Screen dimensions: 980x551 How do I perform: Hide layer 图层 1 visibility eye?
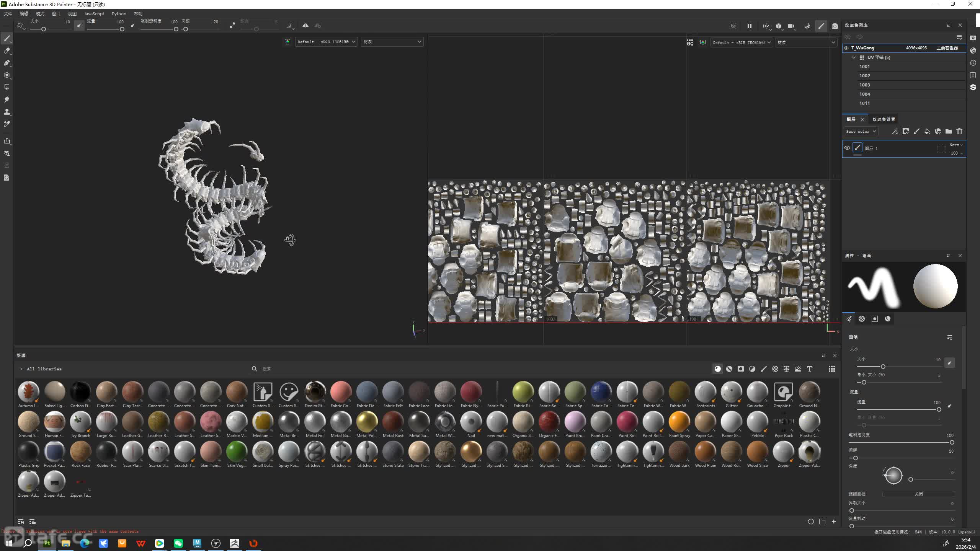click(847, 148)
